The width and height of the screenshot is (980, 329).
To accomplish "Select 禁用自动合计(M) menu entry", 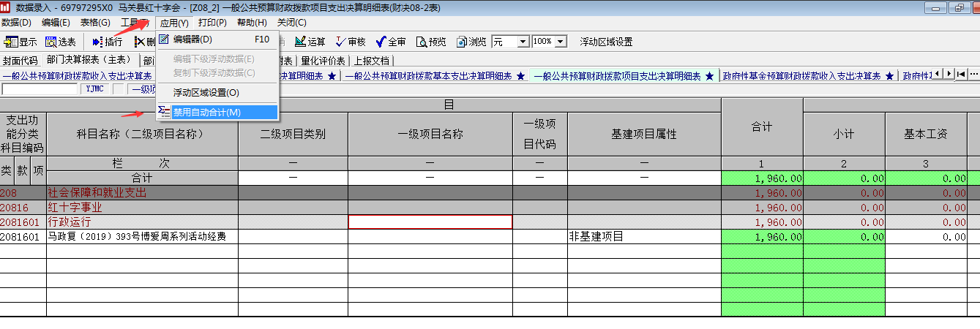I will (x=217, y=113).
